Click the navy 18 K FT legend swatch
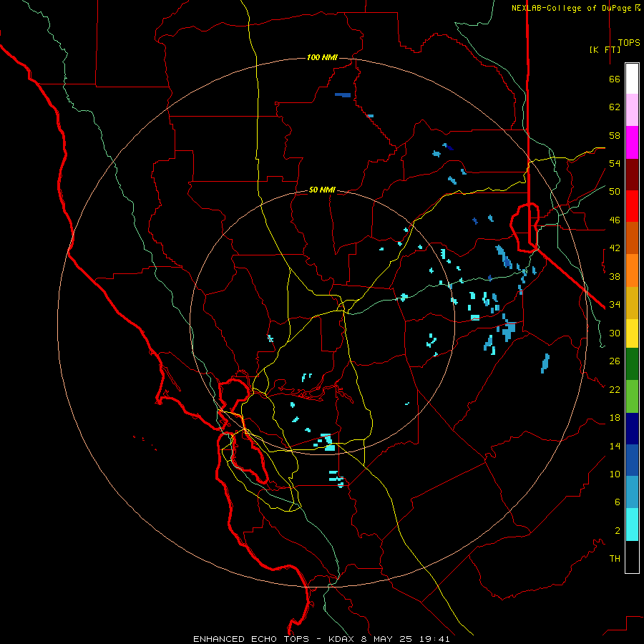The image size is (644, 644). (x=632, y=429)
